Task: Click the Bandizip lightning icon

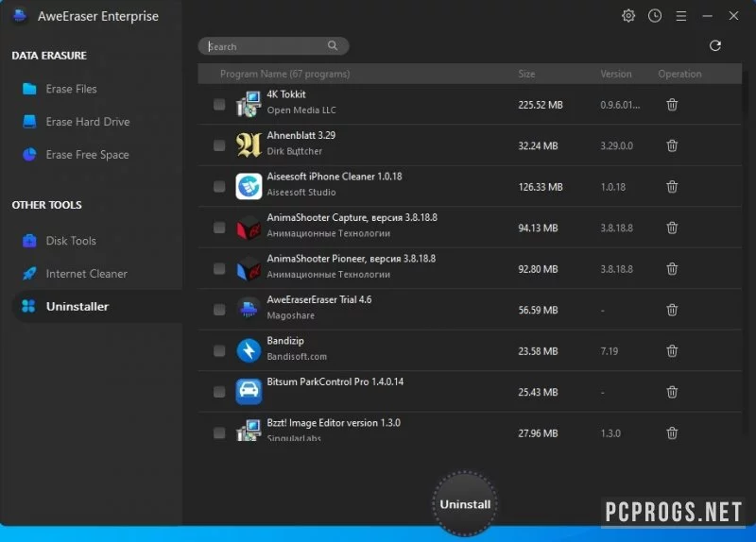Action: (x=249, y=350)
